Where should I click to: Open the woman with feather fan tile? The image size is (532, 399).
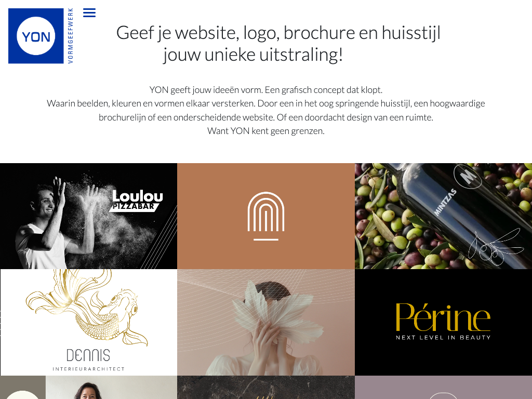[x=266, y=322]
